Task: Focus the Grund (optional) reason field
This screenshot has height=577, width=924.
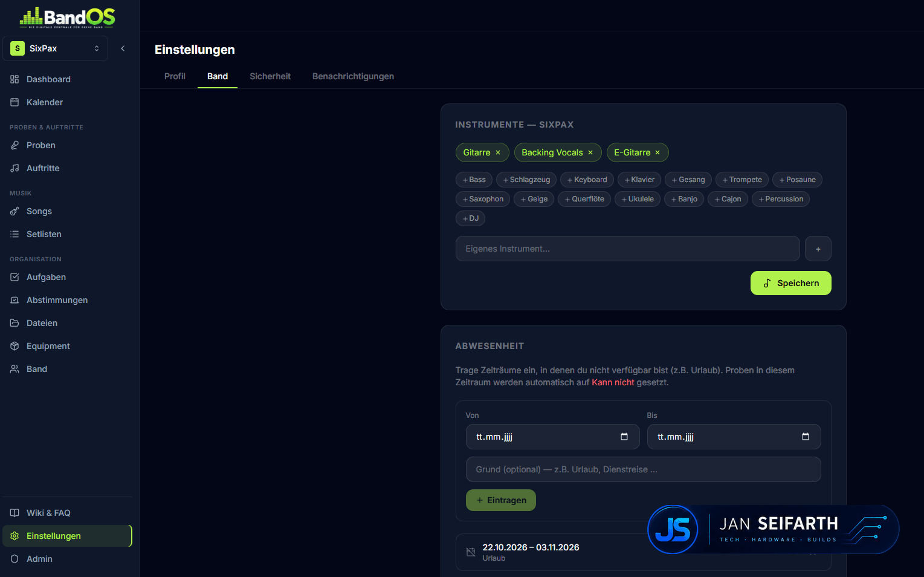Action: 643,469
